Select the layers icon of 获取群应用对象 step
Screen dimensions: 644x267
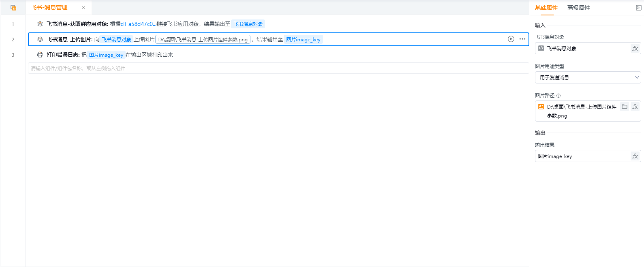tap(40, 24)
